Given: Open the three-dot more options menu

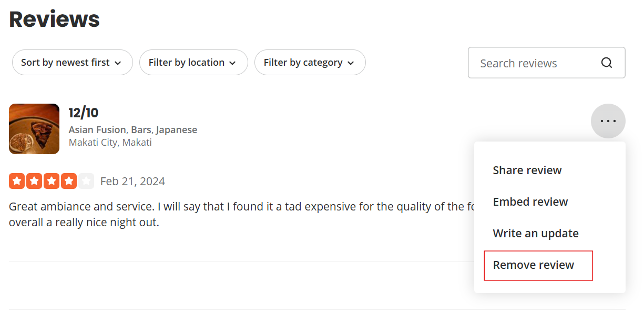Looking at the screenshot, I should coord(608,121).
